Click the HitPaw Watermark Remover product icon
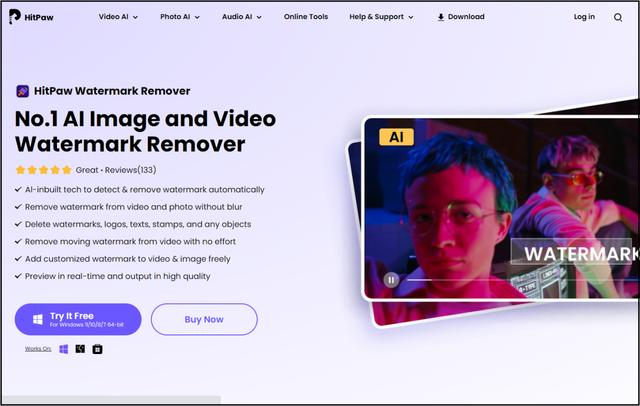 22,91
